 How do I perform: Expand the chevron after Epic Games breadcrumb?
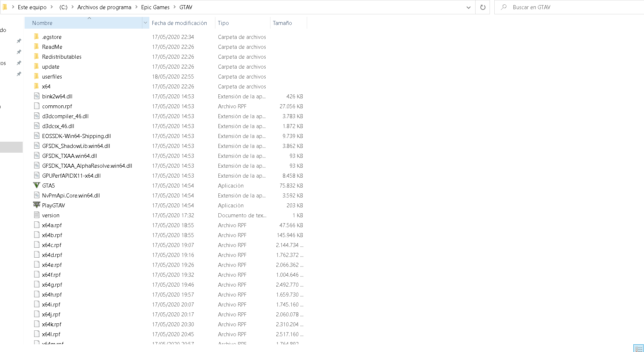click(174, 7)
